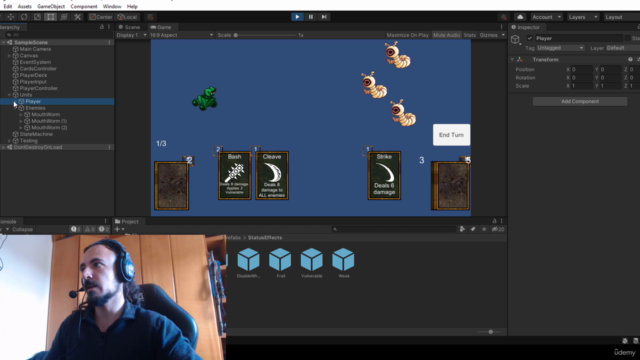The width and height of the screenshot is (640, 360).
Task: Toggle the Player active checkbox
Action: 530,38
